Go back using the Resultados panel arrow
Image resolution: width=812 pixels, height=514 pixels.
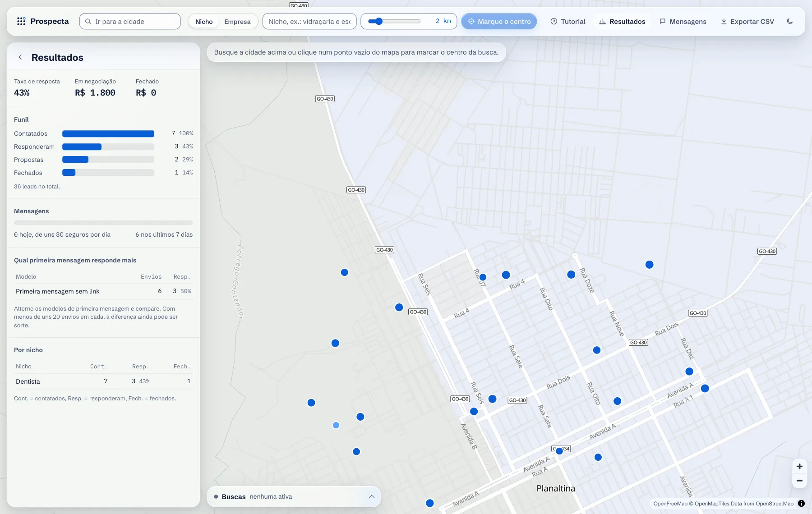coord(20,57)
